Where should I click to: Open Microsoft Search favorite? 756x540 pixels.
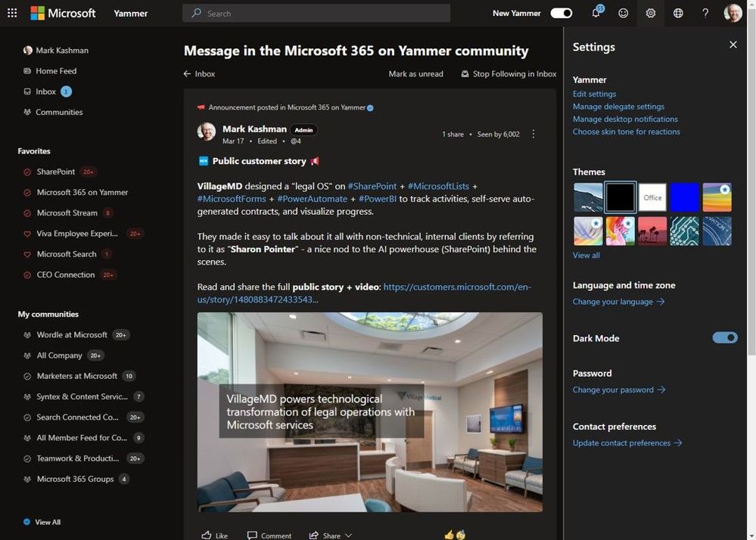67,254
